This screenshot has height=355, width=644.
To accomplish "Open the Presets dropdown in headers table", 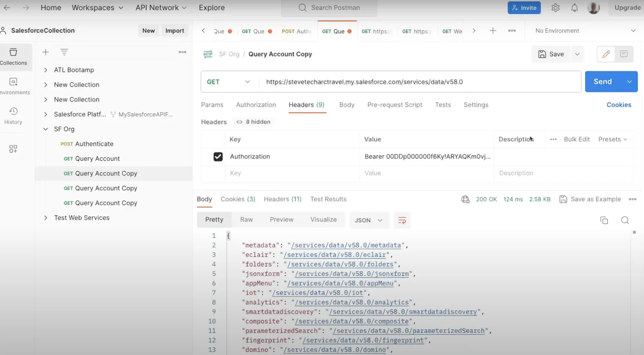I will pos(613,139).
